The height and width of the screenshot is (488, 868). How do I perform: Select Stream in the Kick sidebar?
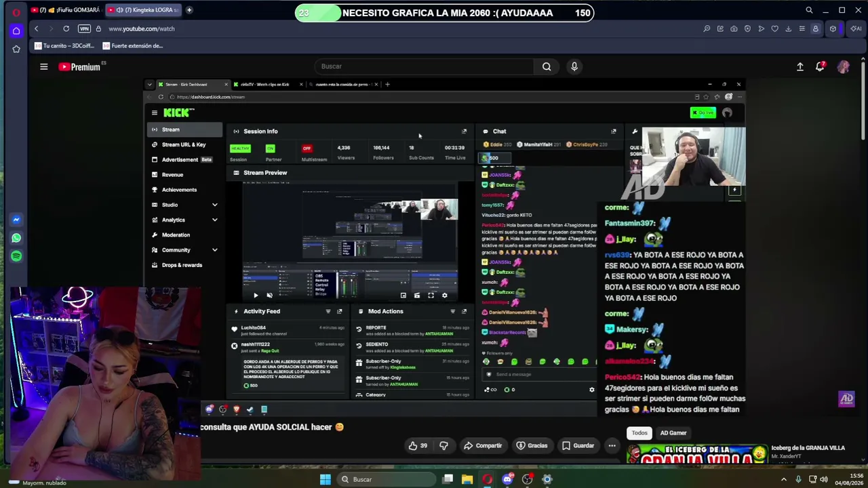[184, 129]
